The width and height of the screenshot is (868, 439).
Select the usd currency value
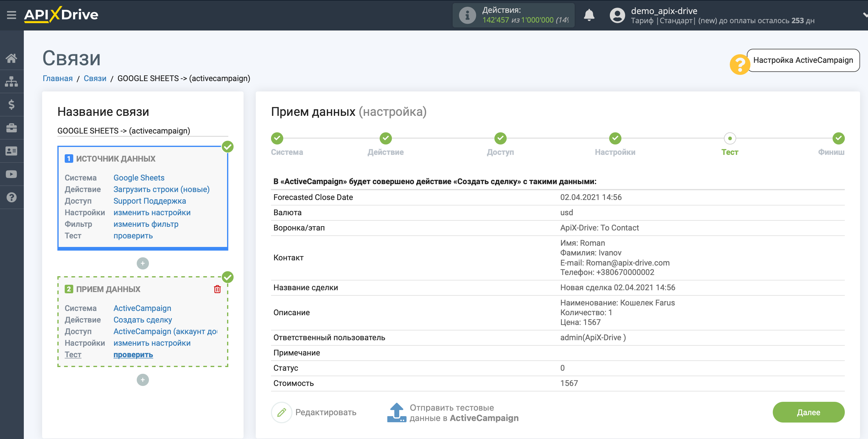point(566,213)
